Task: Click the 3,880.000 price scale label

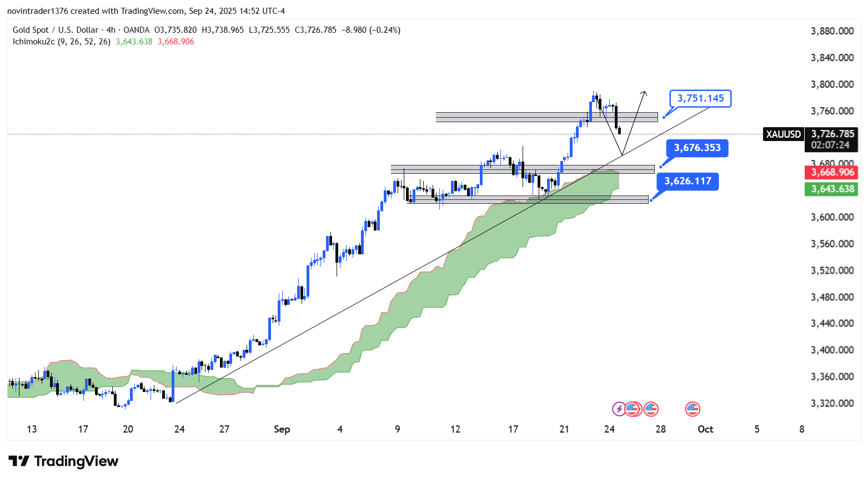Action: pos(832,31)
